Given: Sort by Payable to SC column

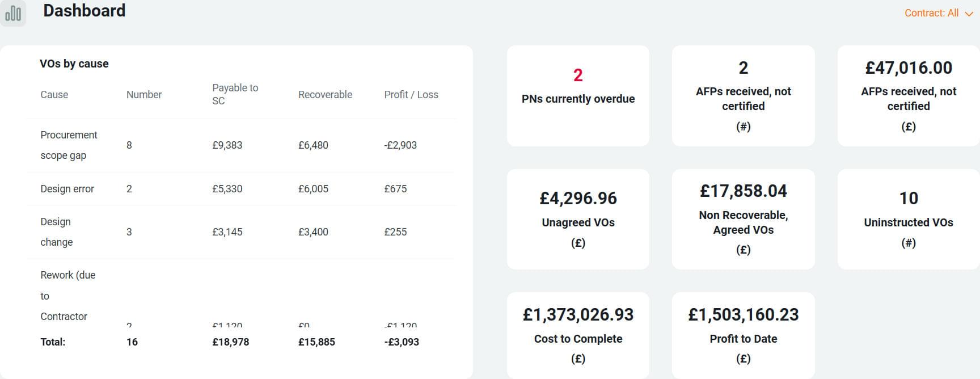Looking at the screenshot, I should [x=235, y=94].
